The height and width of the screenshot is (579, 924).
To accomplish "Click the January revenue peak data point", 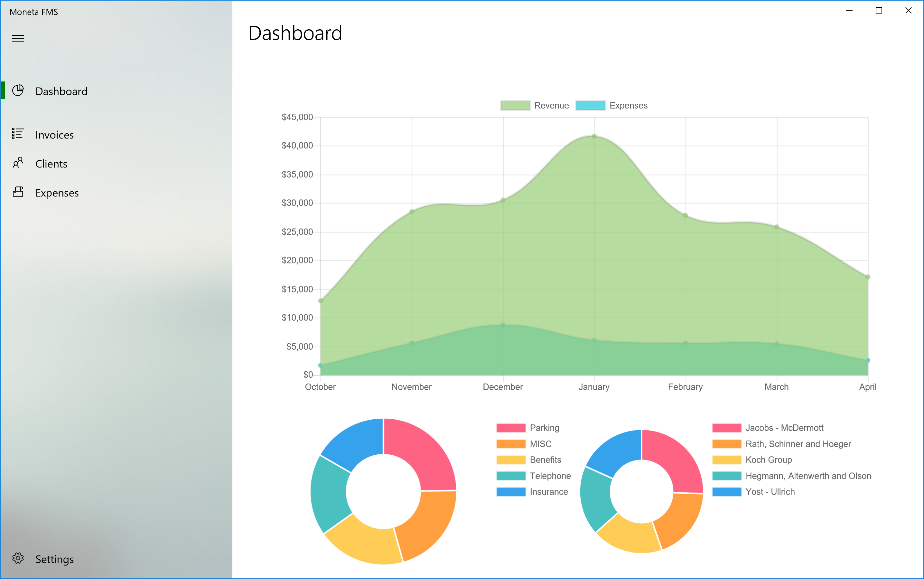I will [594, 136].
